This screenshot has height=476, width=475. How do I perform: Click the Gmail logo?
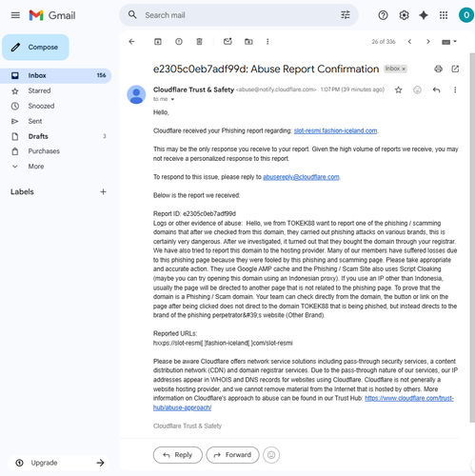click(x=52, y=15)
